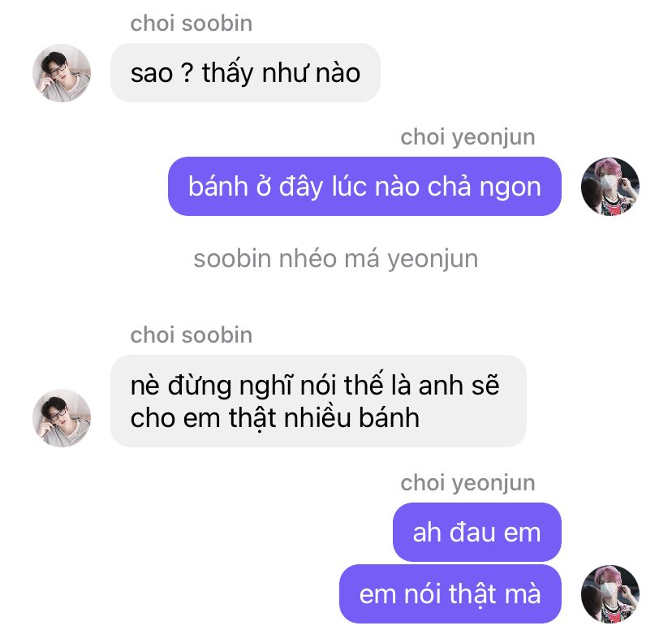Click the gray "nè đừng nghĩ nói thế" bubble
This screenshot has height=643, width=672.
[318, 401]
